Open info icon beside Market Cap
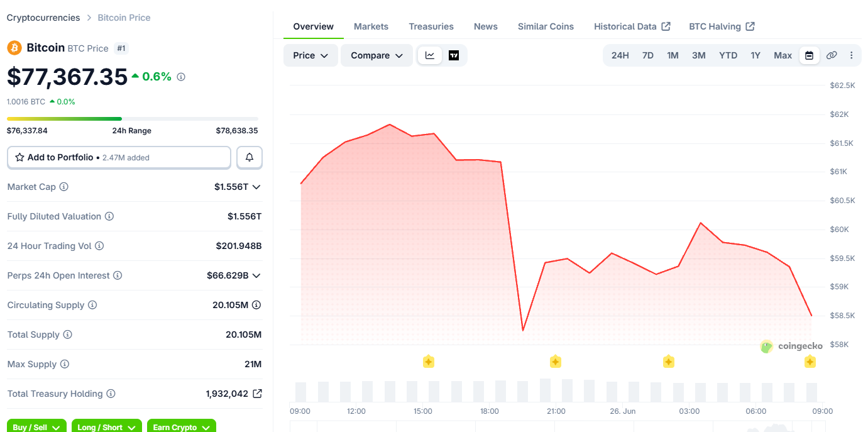Image resolution: width=868 pixels, height=432 pixels. click(x=63, y=187)
